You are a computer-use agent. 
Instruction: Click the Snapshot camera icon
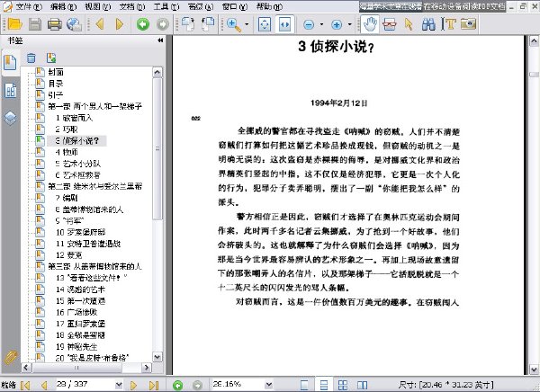(468, 24)
